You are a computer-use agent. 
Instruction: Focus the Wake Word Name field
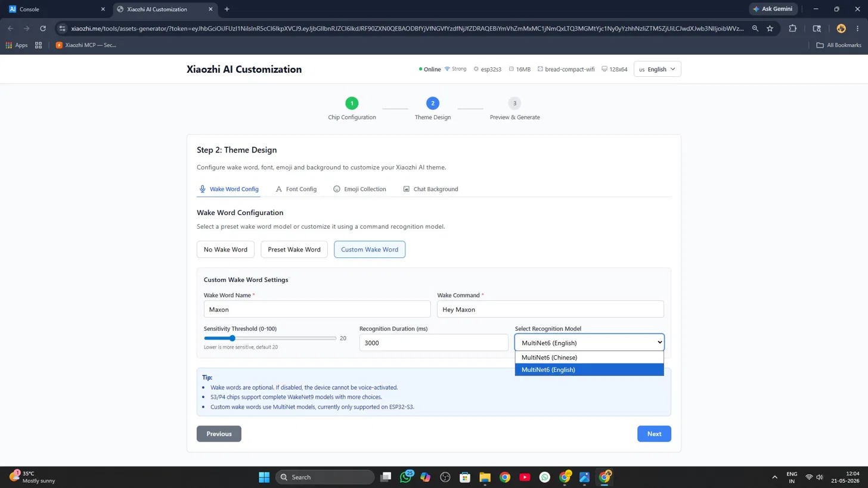(317, 309)
